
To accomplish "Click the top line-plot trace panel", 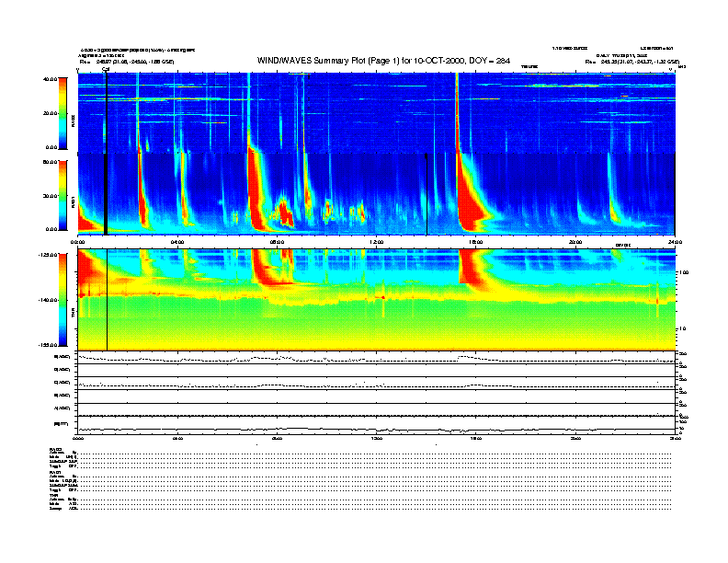I will pos(376,358).
